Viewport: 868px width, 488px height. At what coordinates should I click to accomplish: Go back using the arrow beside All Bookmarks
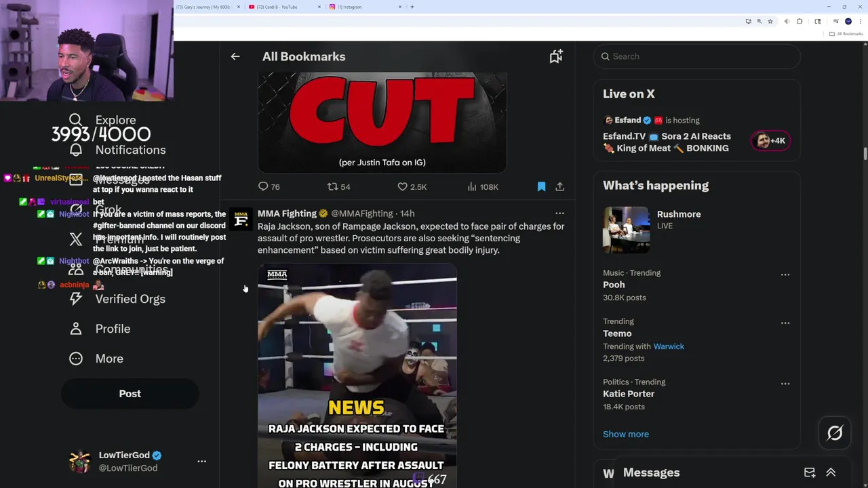tap(235, 57)
